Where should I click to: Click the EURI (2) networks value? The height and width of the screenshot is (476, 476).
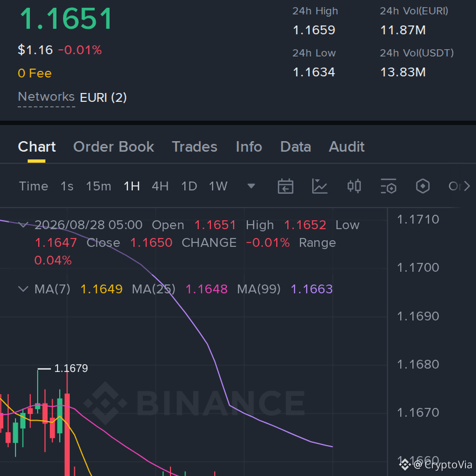click(x=103, y=97)
